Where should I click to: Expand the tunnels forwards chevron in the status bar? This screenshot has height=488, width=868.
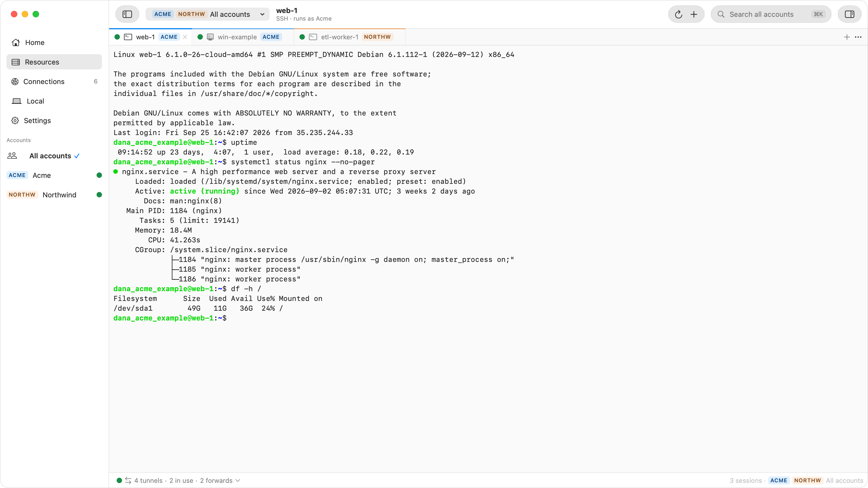point(238,480)
